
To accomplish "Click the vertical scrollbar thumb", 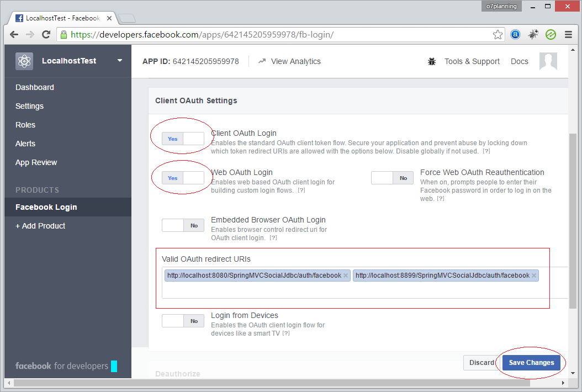I will 573,221.
